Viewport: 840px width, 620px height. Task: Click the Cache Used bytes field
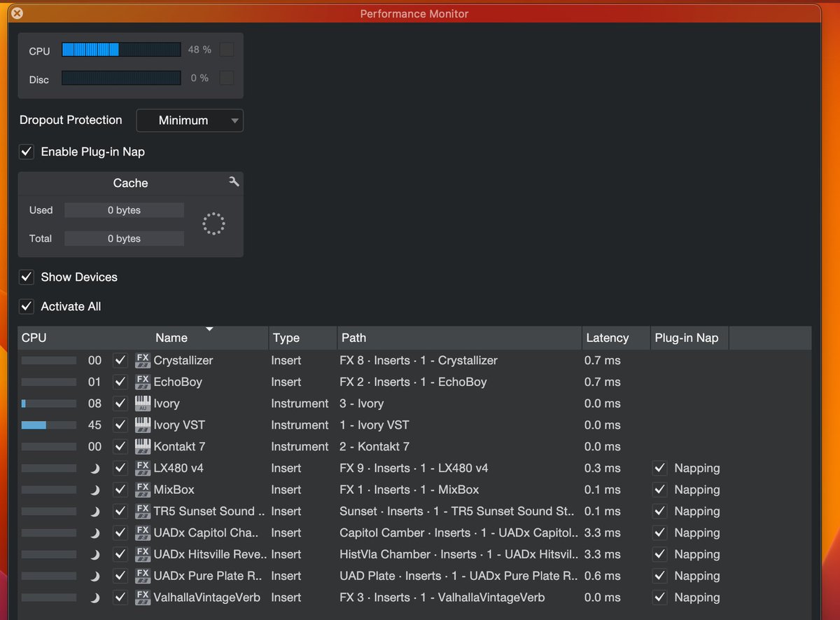tap(124, 210)
